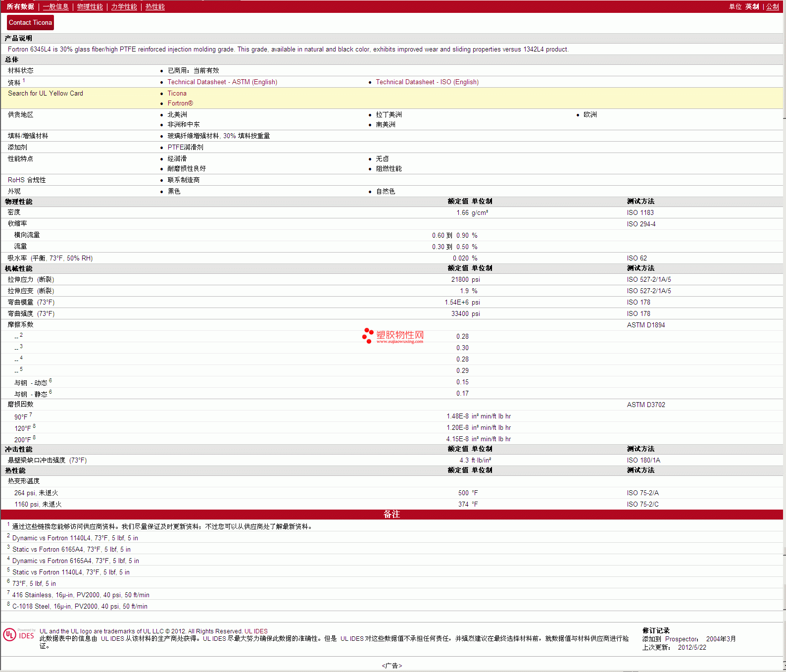
Task: Open Technical Datasheet - ISO (English) link
Action: pyautogui.click(x=427, y=82)
